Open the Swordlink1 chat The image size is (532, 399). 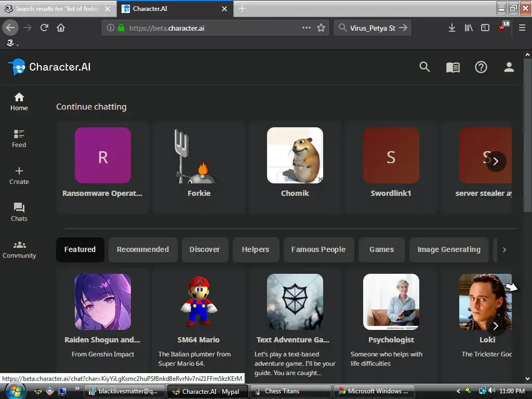pos(391,167)
